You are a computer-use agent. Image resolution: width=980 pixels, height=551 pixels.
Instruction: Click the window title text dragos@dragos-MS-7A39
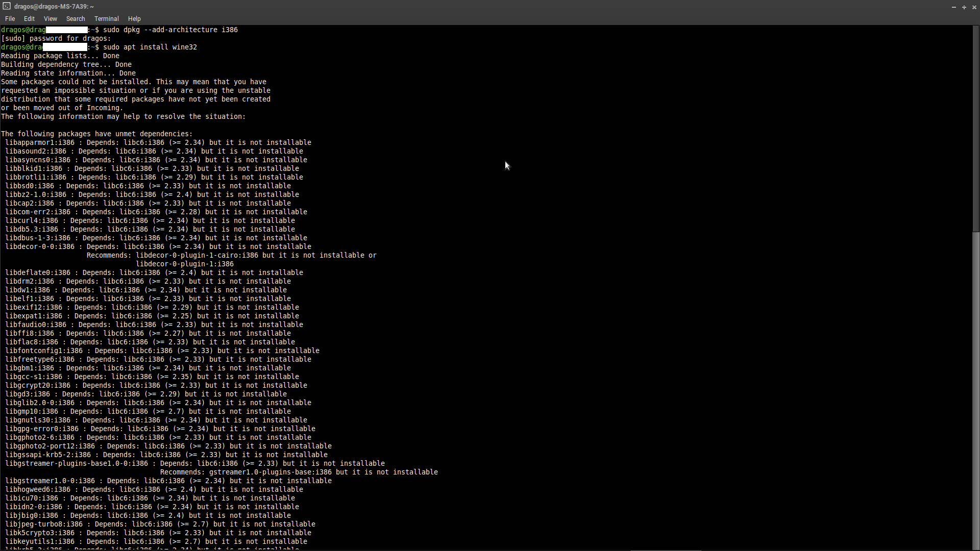(x=54, y=7)
